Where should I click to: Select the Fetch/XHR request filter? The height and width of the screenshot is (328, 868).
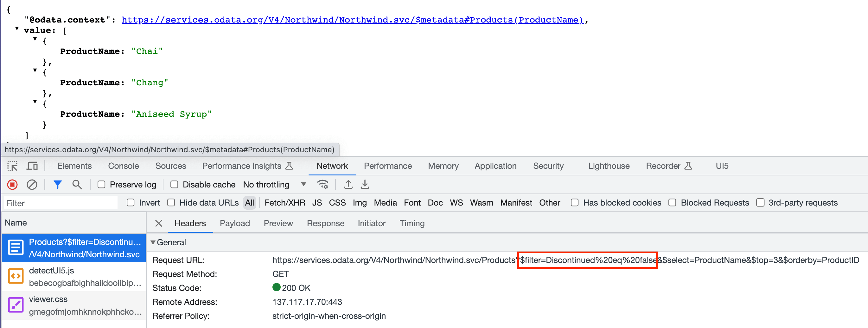[x=285, y=202]
